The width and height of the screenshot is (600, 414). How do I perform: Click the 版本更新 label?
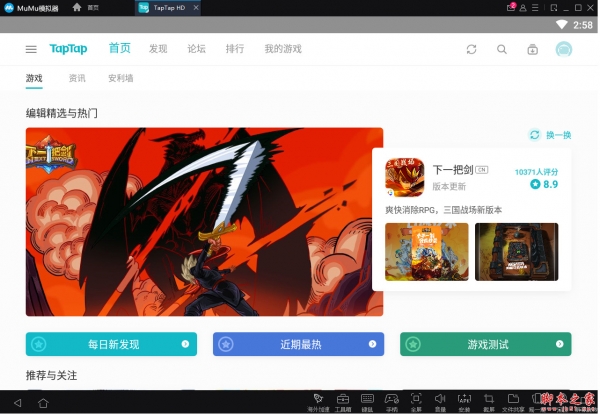click(449, 187)
